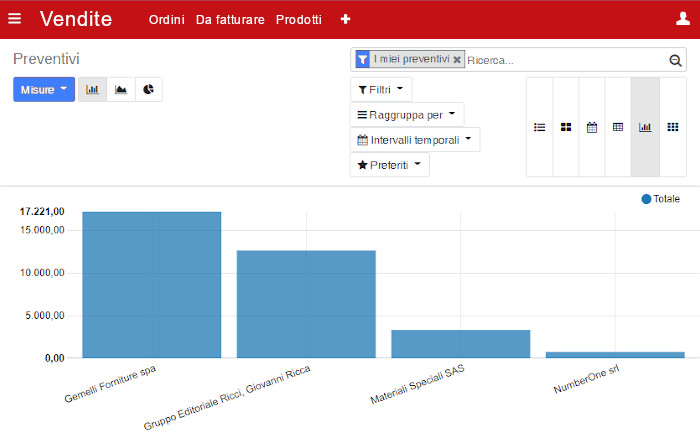700x442 pixels.
Task: Open the Preferiti dropdown
Action: pos(390,165)
